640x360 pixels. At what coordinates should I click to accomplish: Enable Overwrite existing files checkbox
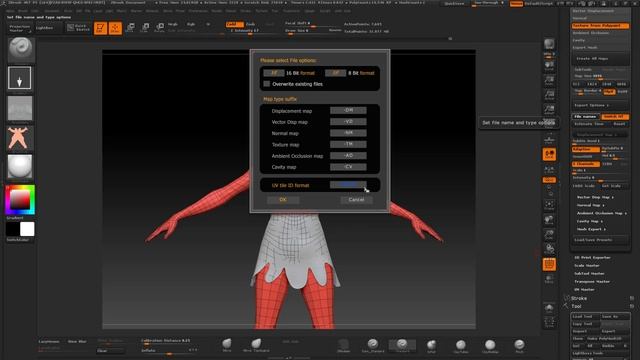tap(267, 84)
